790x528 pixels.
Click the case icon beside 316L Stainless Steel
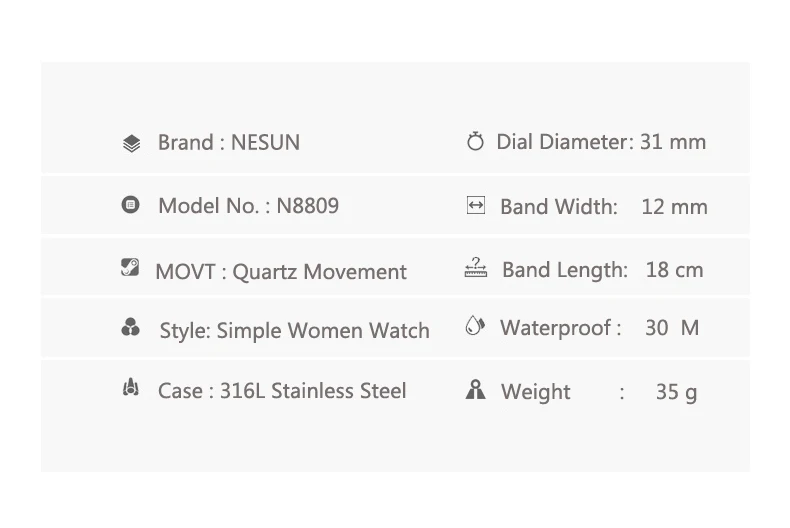(130, 387)
